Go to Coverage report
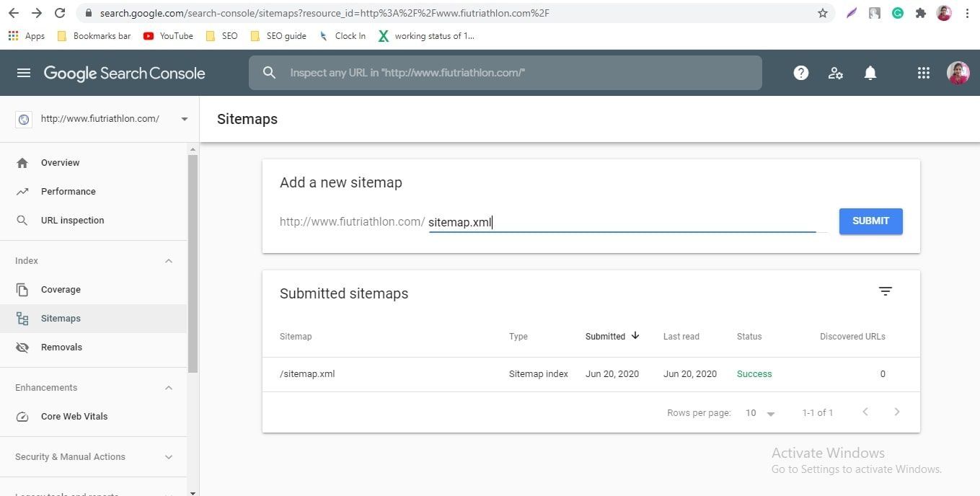This screenshot has height=496, width=980. click(61, 290)
